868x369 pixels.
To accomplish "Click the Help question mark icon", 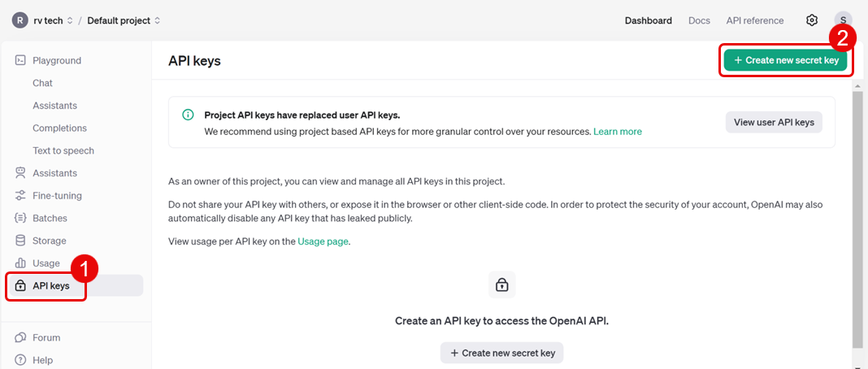I will (20, 360).
